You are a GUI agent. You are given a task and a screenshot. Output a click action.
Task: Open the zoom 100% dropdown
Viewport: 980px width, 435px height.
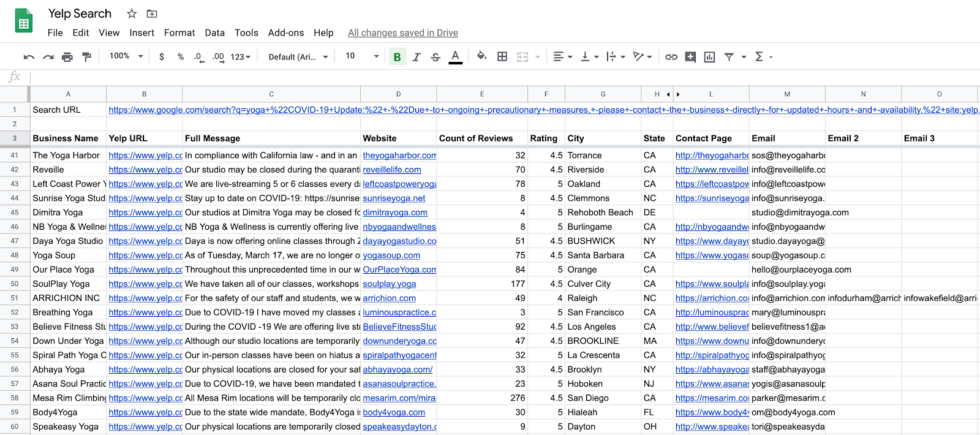[x=126, y=56]
